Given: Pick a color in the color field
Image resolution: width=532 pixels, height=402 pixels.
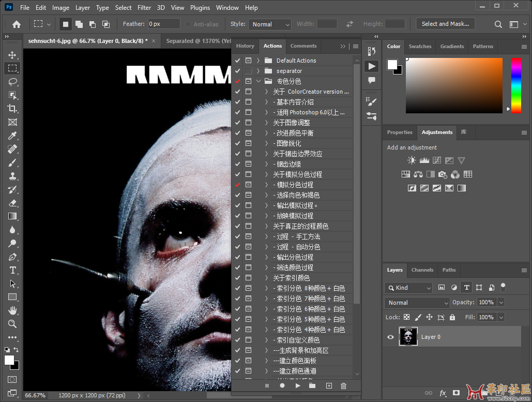Looking at the screenshot, I should point(454,85).
